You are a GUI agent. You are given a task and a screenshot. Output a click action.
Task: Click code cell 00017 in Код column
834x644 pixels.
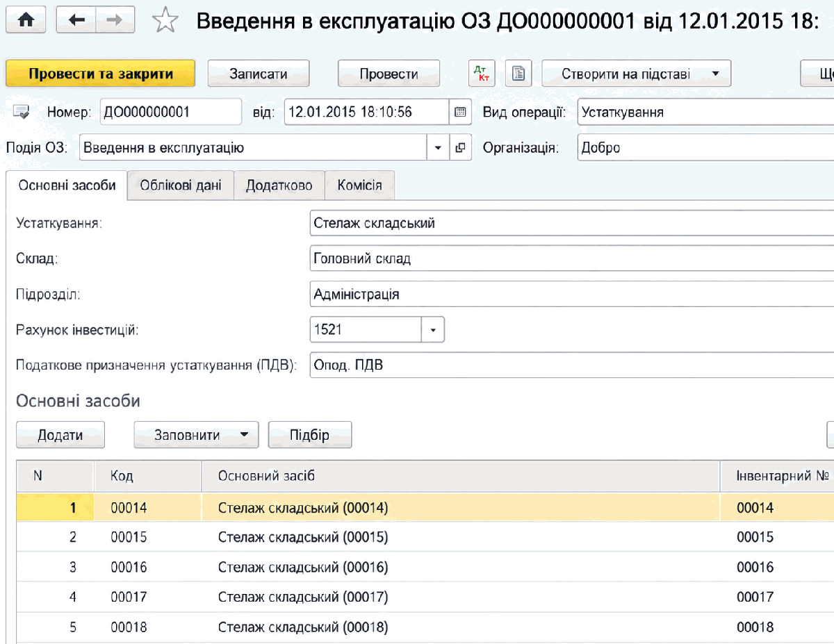pyautogui.click(x=148, y=597)
